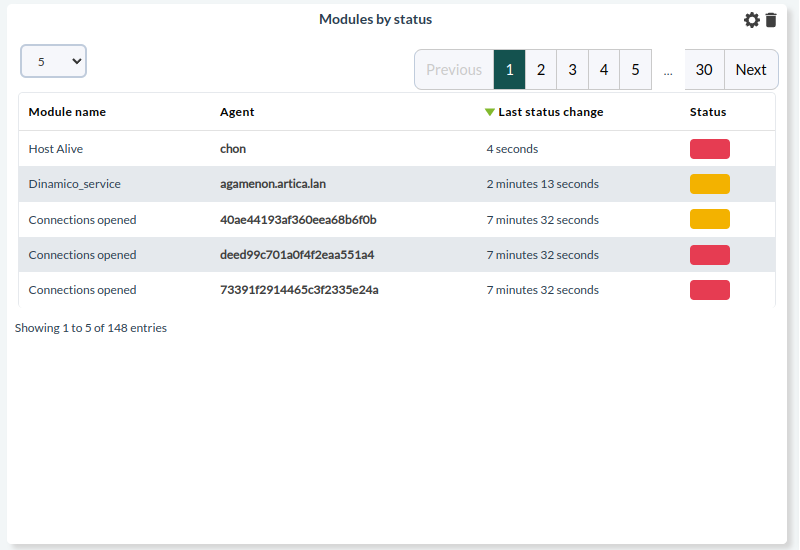
Task: Sort table by Status column header
Action: [x=708, y=112]
